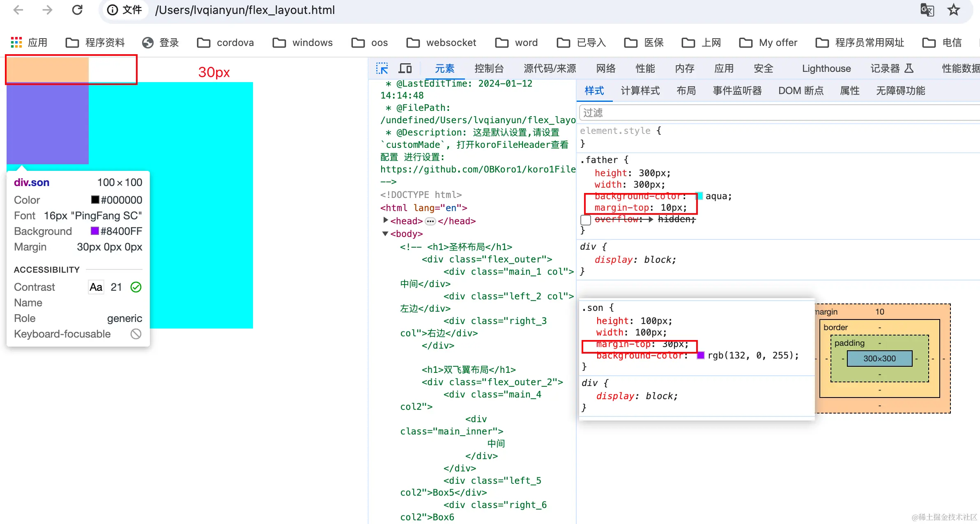
Task: Open the apps grid shortcut icon
Action: (x=16, y=42)
